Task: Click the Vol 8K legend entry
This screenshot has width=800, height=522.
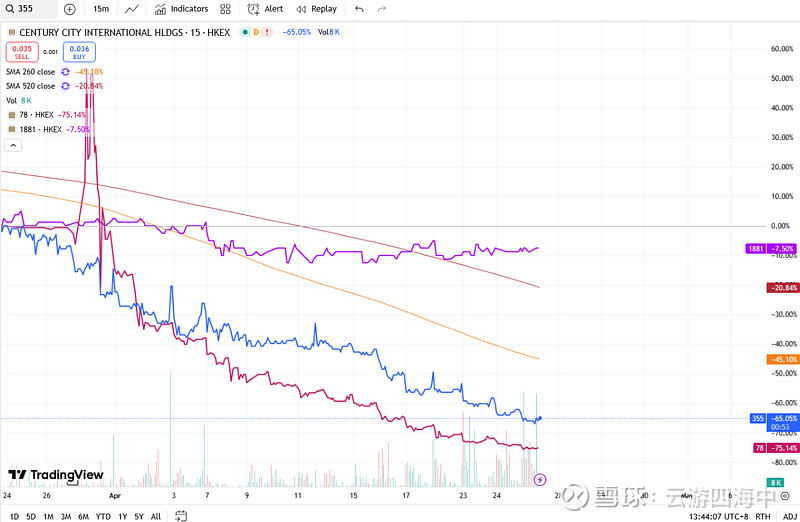Action: click(19, 101)
